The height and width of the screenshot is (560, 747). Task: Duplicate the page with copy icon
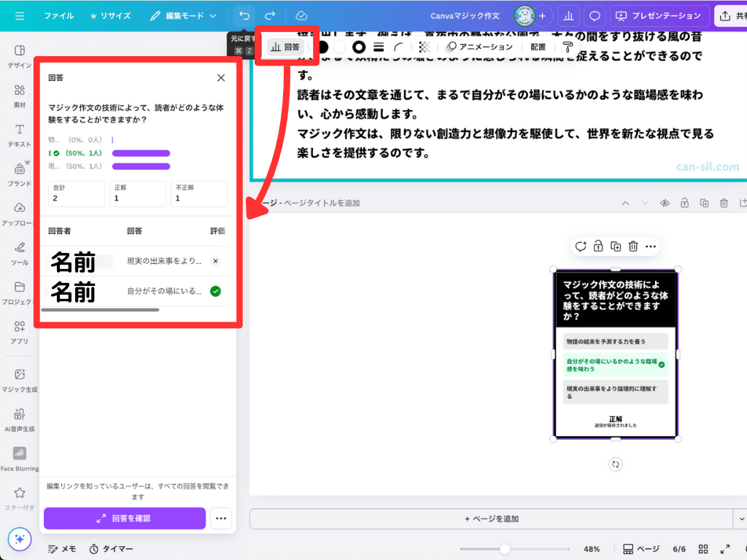(704, 203)
